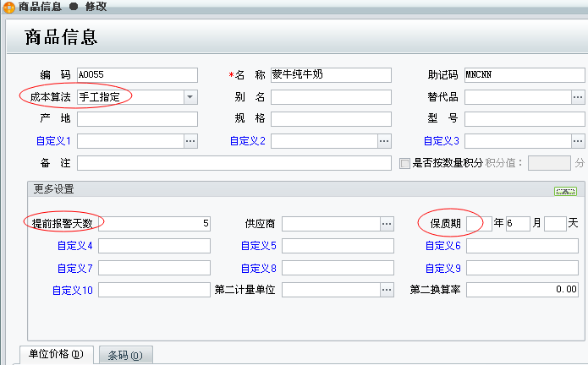The width and height of the screenshot is (588, 365).
Task: Click the 自定义8 input field
Action: click(x=338, y=268)
